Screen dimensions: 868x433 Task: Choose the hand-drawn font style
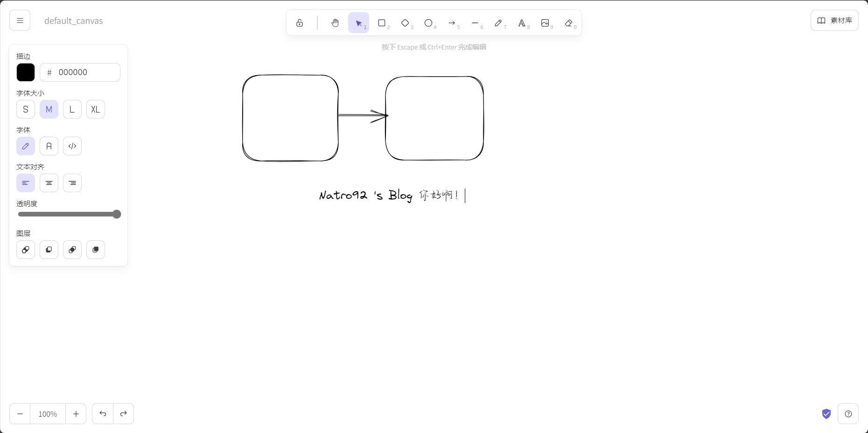(x=26, y=146)
